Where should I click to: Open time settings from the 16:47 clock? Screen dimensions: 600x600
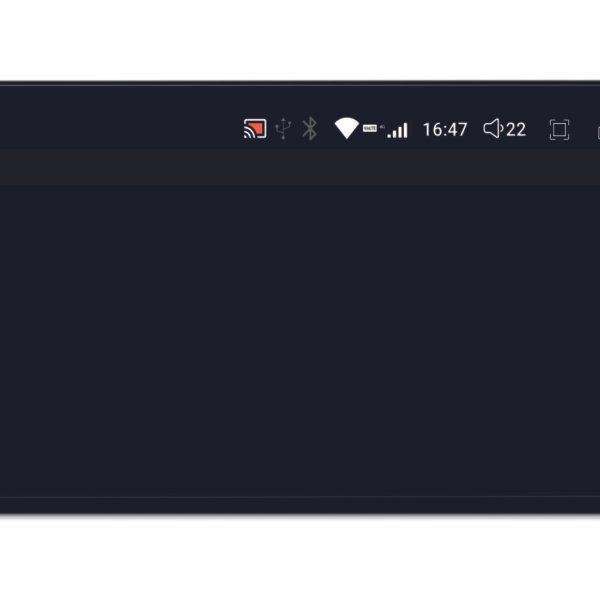[445, 130]
